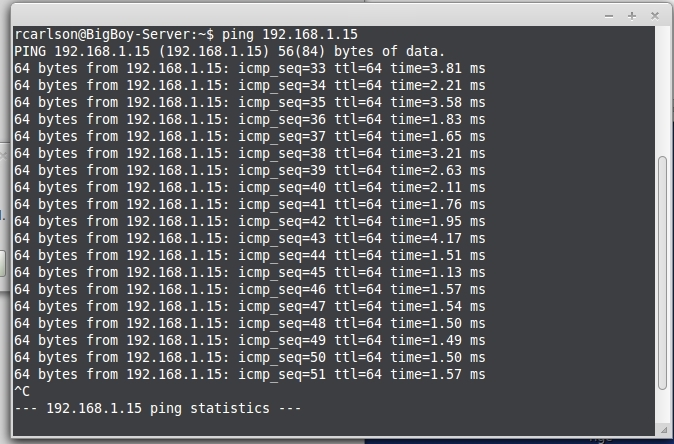This screenshot has height=444, width=674.
Task: Click the scrollbar track above the thumb
Action: click(662, 90)
